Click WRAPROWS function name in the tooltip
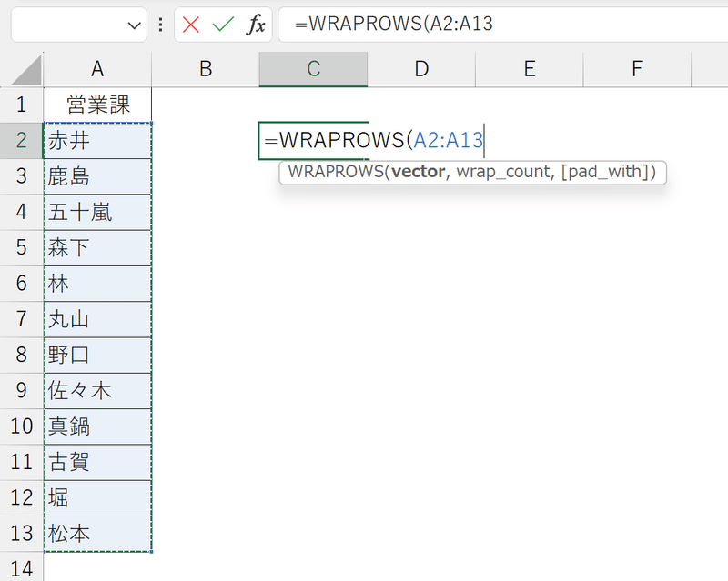Screen dimensions: 728x581 click(336, 172)
